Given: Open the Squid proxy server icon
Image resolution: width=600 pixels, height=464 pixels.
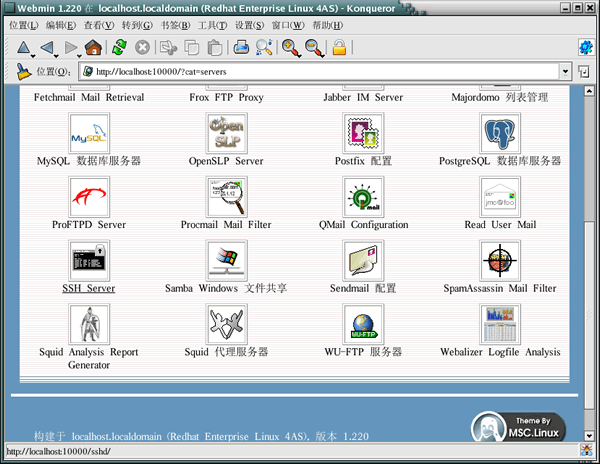Looking at the screenshot, I should click(x=226, y=324).
